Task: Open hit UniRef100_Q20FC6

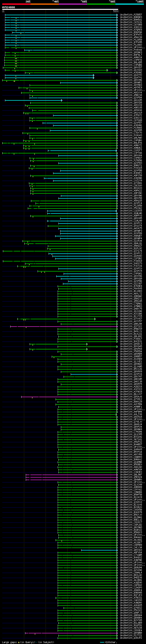Action: click(x=131, y=374)
